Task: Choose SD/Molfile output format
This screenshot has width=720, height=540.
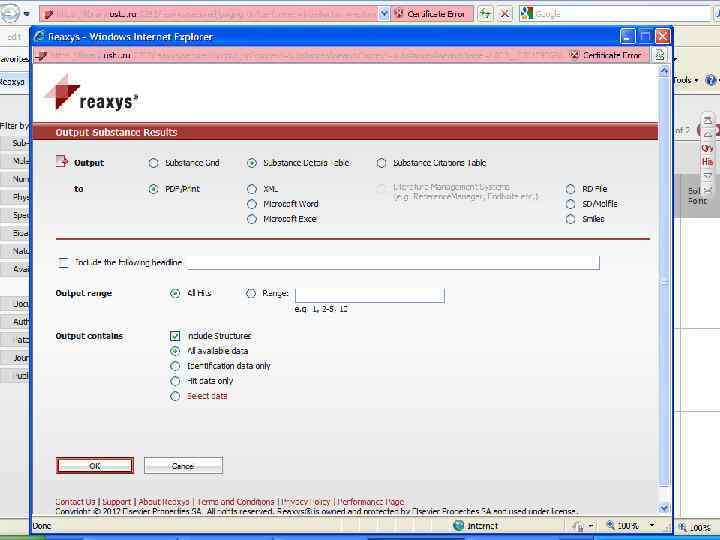Action: tap(570, 204)
